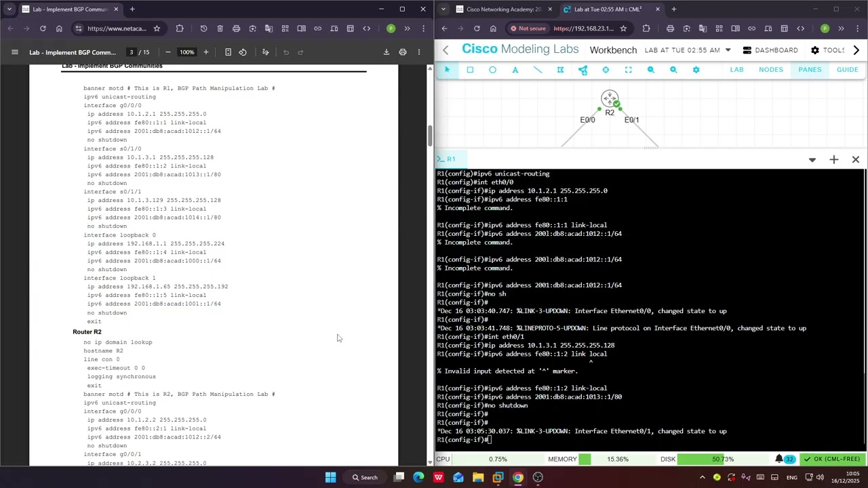Toggle the PANES view button
Image resolution: width=868 pixels, height=488 pixels.
[810, 70]
